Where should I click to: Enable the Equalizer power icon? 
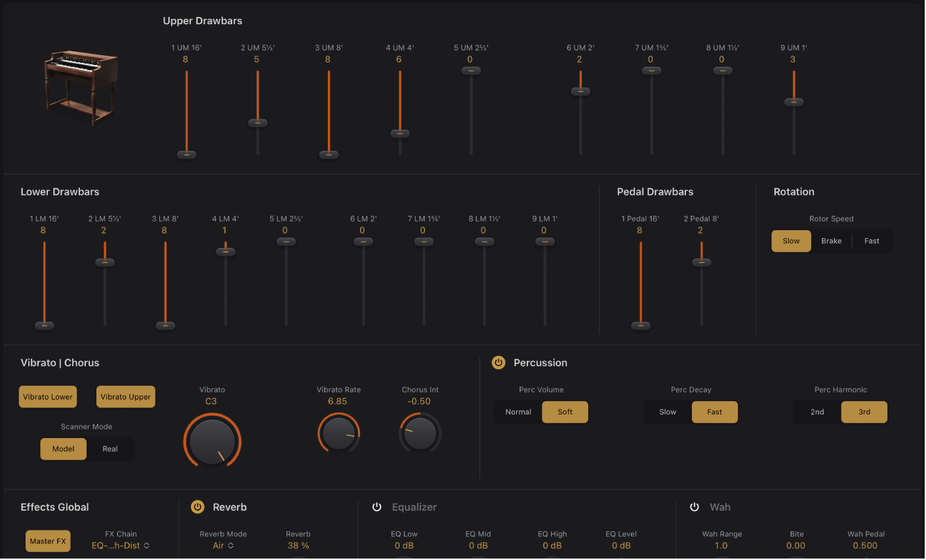tap(377, 507)
